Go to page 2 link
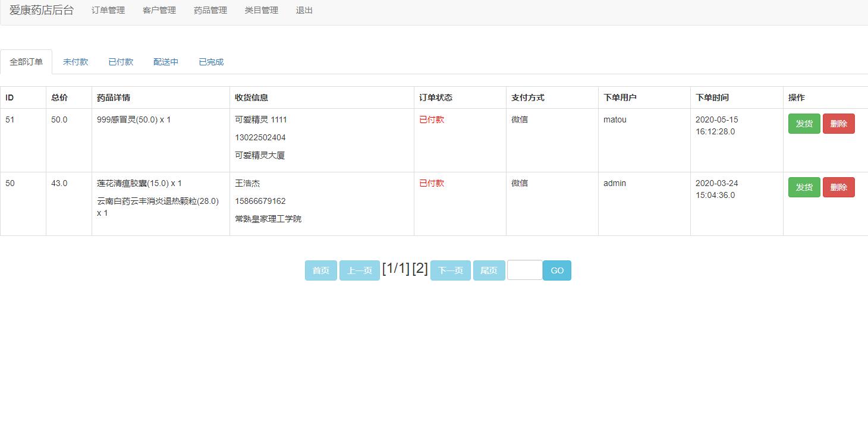The height and width of the screenshot is (447, 868). [x=420, y=268]
